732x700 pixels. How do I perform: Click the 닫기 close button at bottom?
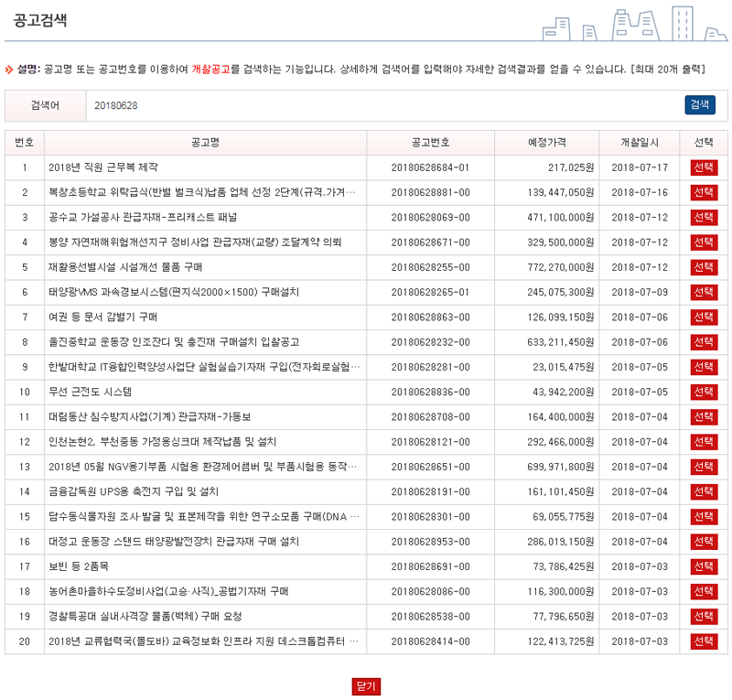(x=366, y=686)
